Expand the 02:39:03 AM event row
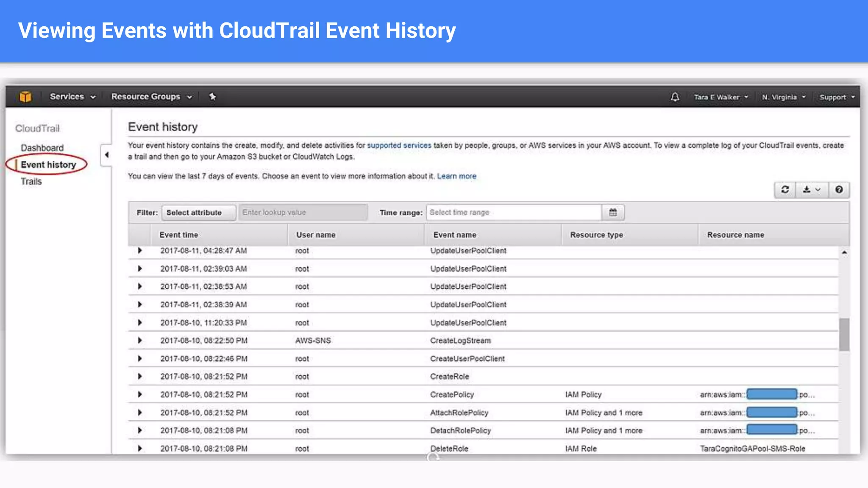 (139, 269)
